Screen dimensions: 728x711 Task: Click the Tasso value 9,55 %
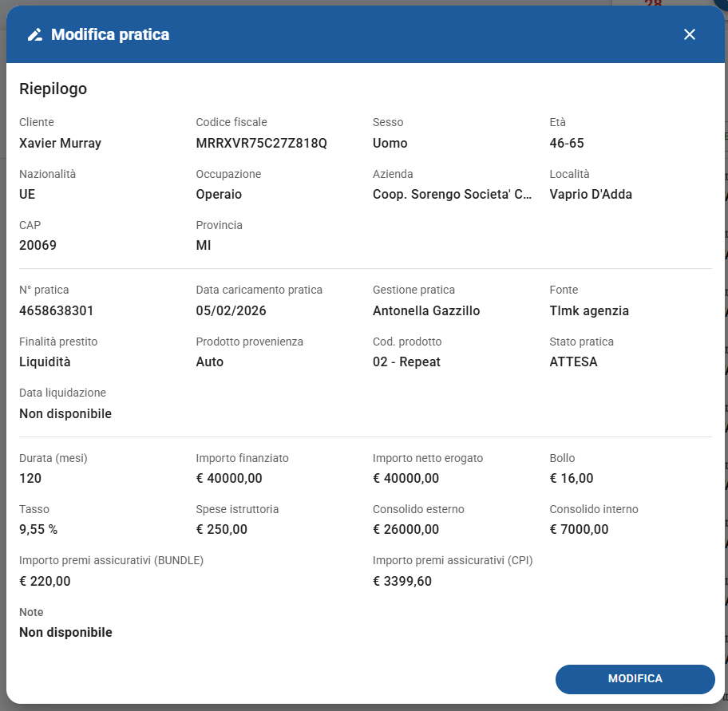point(38,530)
